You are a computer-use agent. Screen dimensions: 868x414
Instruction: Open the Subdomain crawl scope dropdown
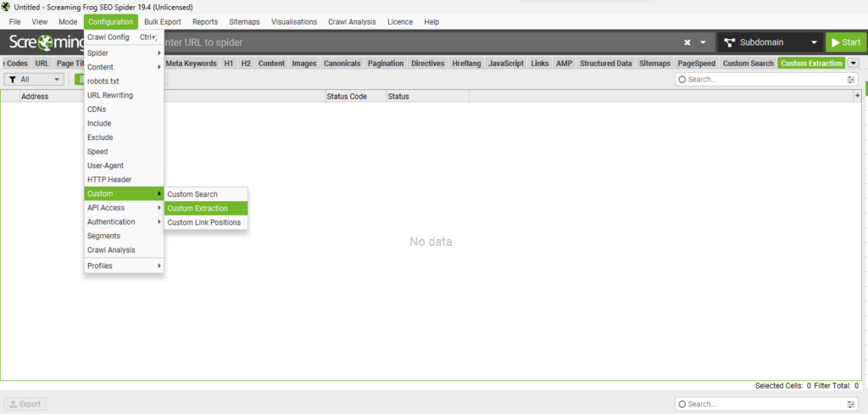click(770, 42)
